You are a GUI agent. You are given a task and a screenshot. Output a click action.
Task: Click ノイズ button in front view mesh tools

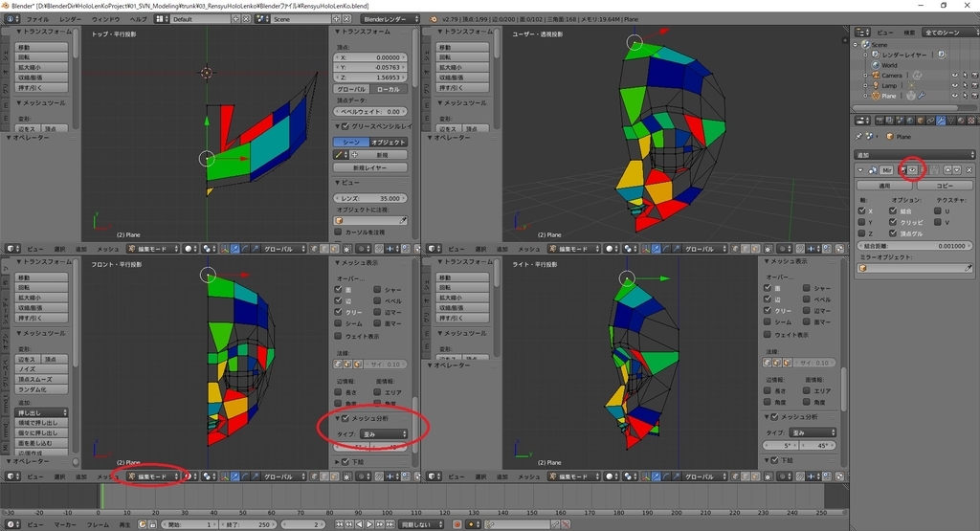pos(41,369)
